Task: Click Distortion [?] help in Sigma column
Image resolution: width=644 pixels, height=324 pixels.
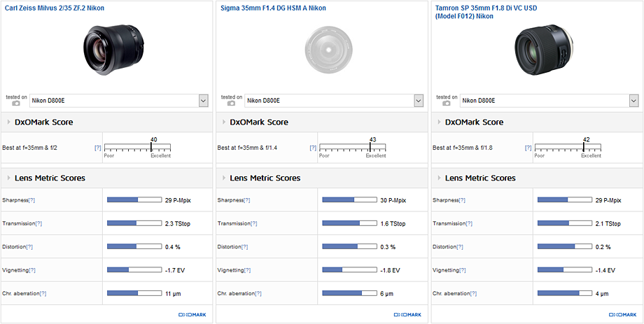Action: click(x=245, y=247)
